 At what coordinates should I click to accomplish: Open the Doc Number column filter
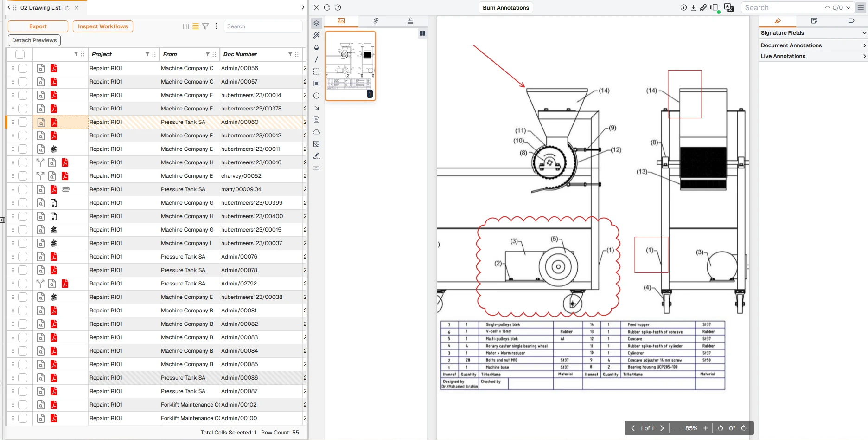tap(290, 54)
